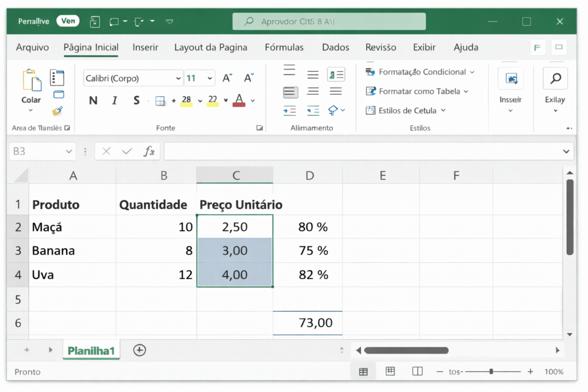
Task: Select the format painter brush icon
Action: 57,111
